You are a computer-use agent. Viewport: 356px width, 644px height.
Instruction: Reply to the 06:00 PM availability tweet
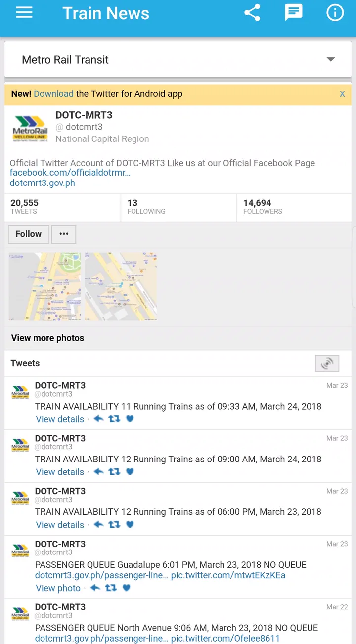(x=98, y=525)
